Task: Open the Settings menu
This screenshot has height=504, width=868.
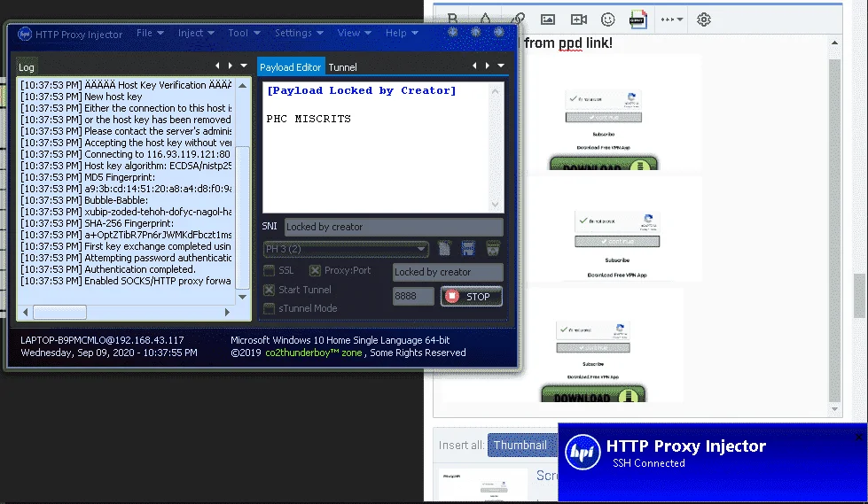Action: pyautogui.click(x=299, y=33)
